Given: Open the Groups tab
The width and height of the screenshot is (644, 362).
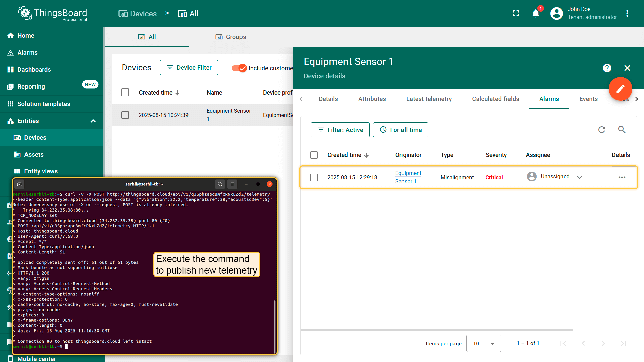Looking at the screenshot, I should (x=230, y=37).
